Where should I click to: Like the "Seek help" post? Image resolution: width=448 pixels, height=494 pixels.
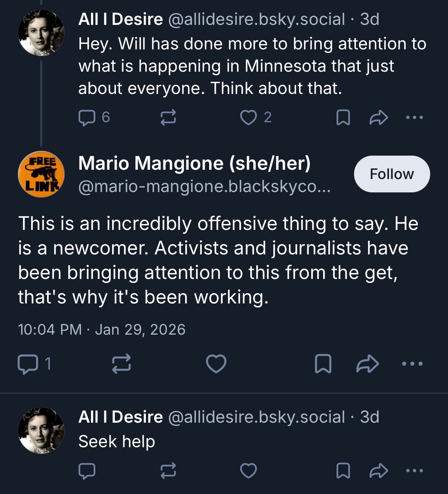click(249, 471)
